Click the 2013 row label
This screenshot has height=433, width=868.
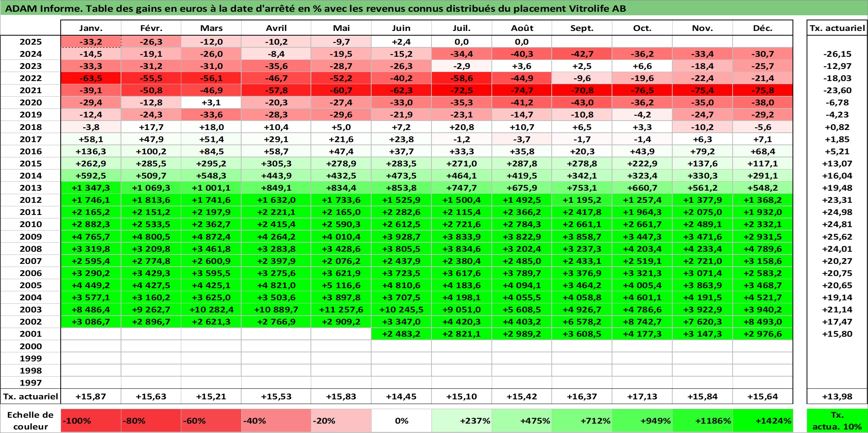tap(31, 188)
